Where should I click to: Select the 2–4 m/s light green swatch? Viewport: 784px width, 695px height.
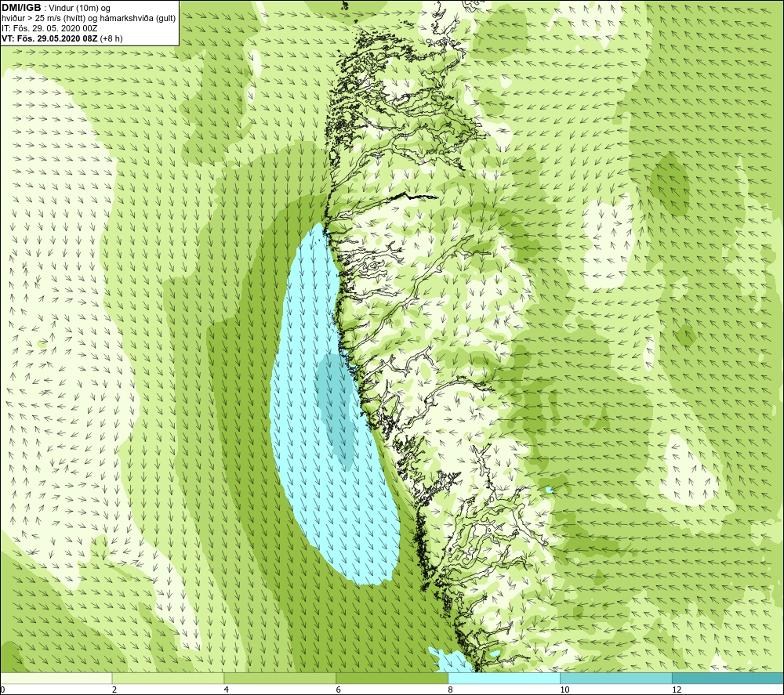point(168,678)
